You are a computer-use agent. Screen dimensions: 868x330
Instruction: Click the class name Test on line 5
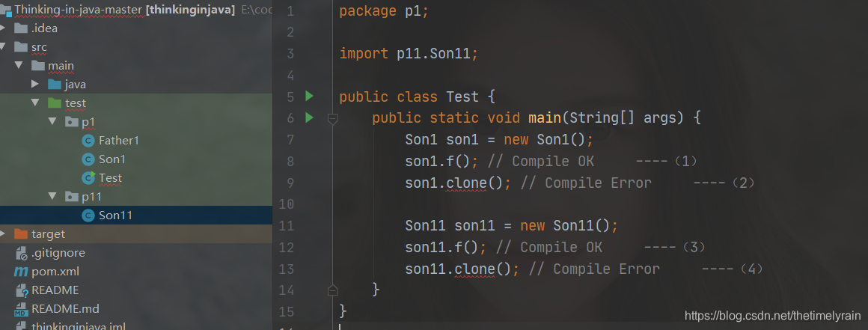pyautogui.click(x=462, y=97)
